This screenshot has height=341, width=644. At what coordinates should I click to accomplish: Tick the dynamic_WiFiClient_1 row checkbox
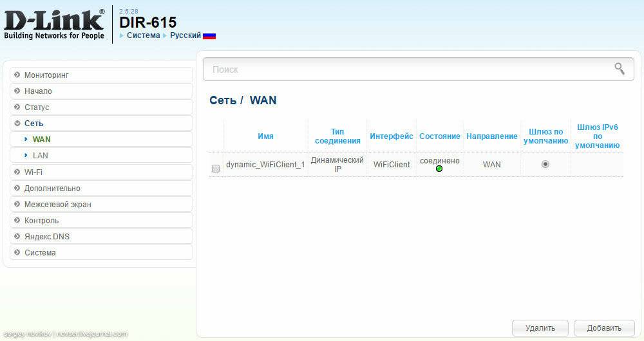point(216,169)
